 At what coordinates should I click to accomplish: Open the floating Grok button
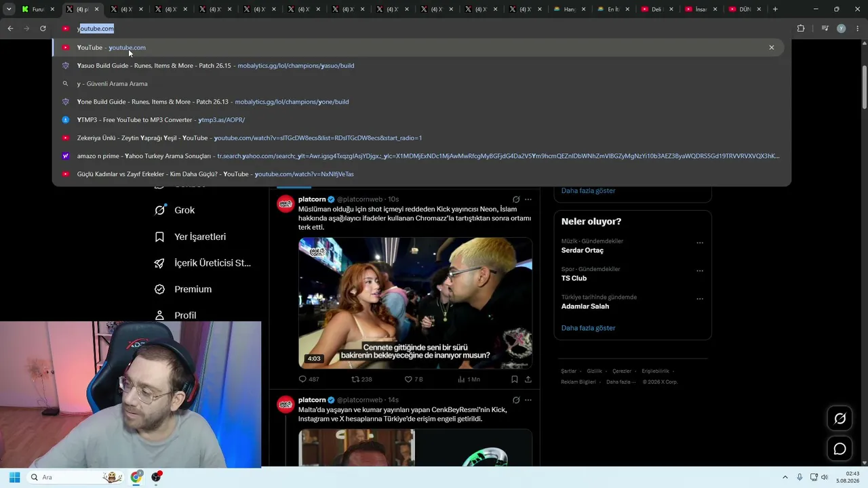pos(840,419)
